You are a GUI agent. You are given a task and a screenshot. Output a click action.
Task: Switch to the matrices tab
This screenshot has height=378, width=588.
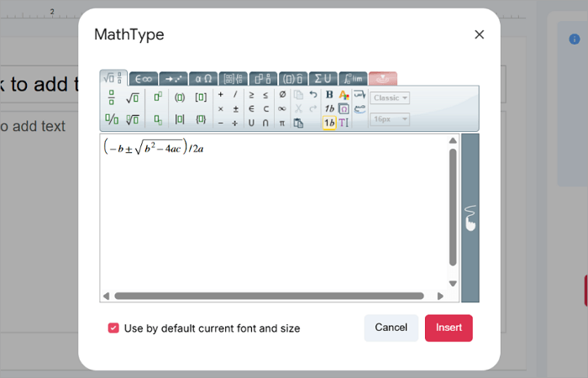pos(234,79)
